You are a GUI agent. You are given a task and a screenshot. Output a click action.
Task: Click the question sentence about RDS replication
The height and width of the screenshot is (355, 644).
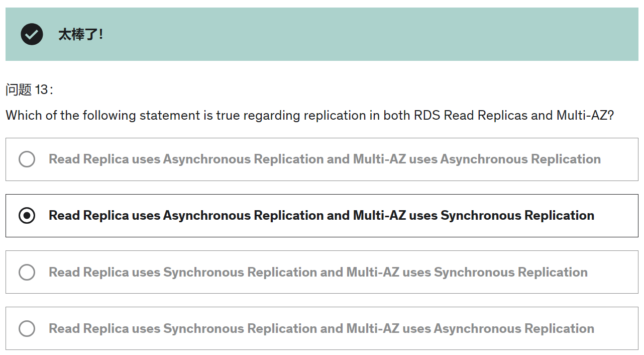(309, 116)
